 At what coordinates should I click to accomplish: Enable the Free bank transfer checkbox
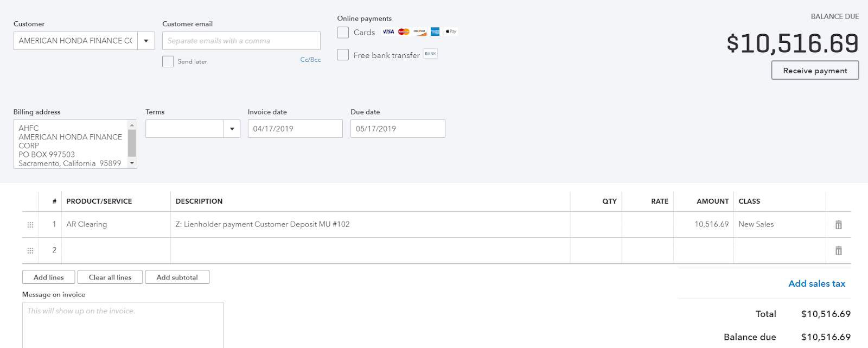pyautogui.click(x=343, y=55)
